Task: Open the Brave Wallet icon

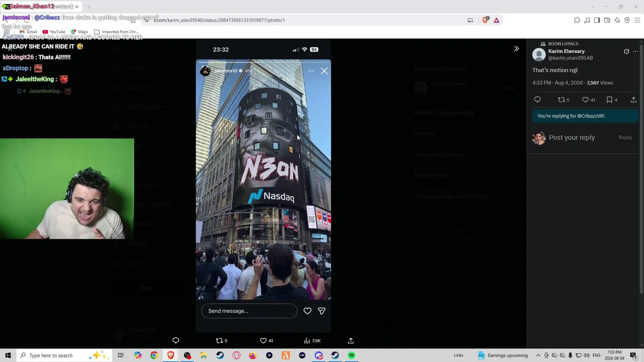Action: point(607,20)
